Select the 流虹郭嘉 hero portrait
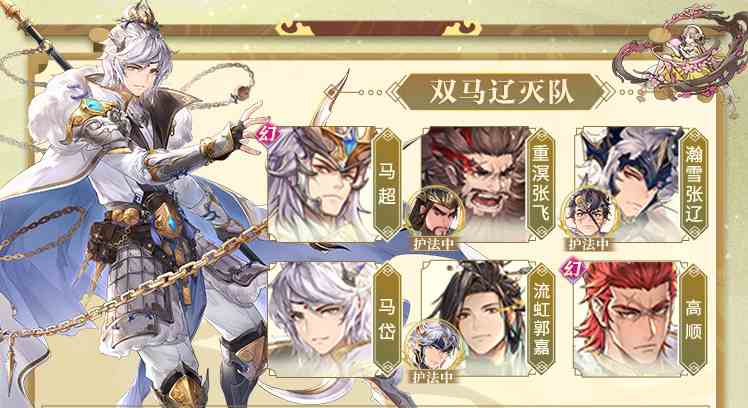The image size is (748, 408). coord(476,318)
